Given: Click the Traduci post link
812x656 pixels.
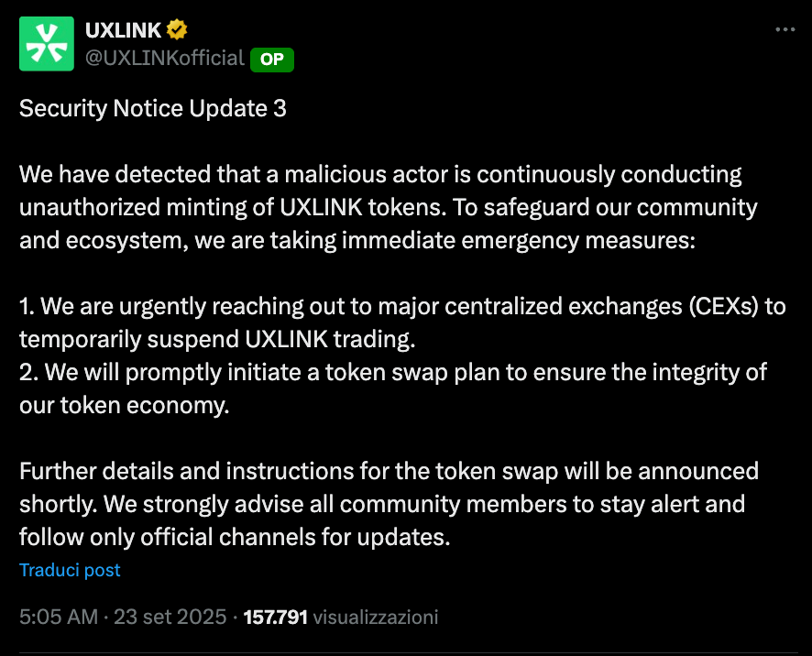Looking at the screenshot, I should (70, 570).
